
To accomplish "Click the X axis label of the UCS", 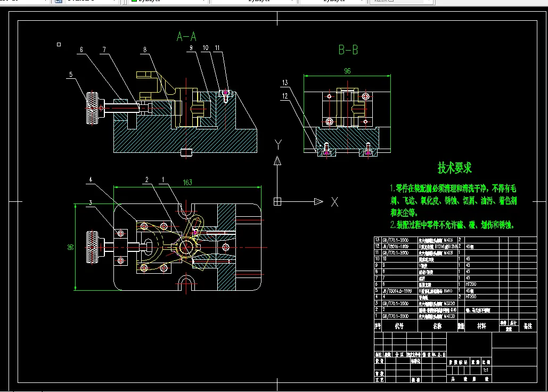I will click(334, 202).
